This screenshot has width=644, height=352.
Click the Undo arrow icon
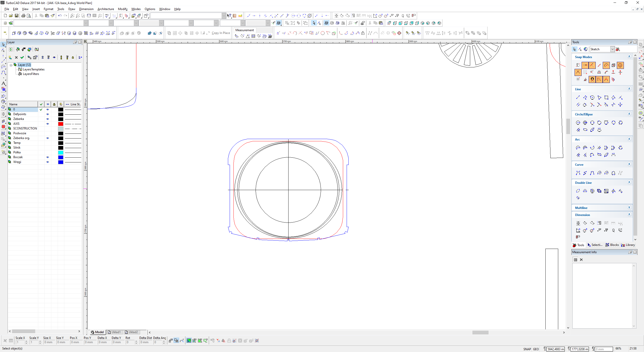click(60, 16)
